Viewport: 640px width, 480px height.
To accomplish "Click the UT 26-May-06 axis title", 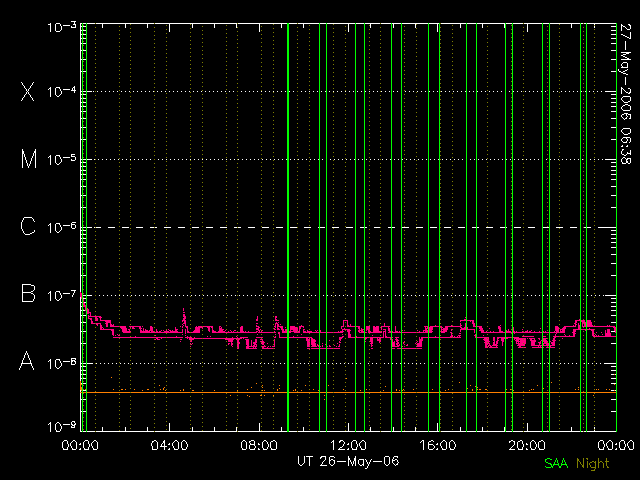I will (x=348, y=461).
